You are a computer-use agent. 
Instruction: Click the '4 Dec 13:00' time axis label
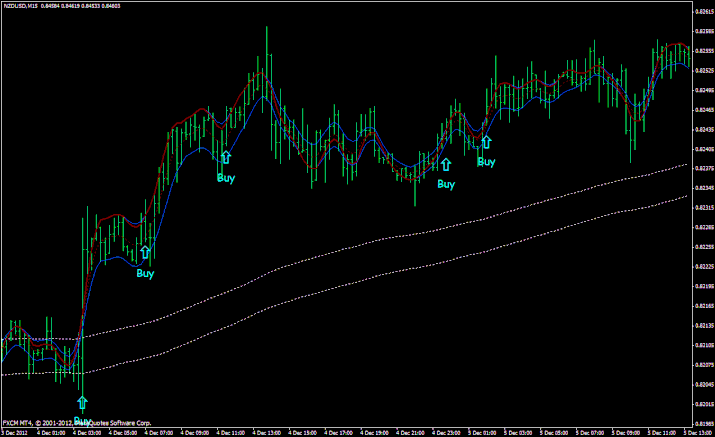pyautogui.click(x=267, y=432)
